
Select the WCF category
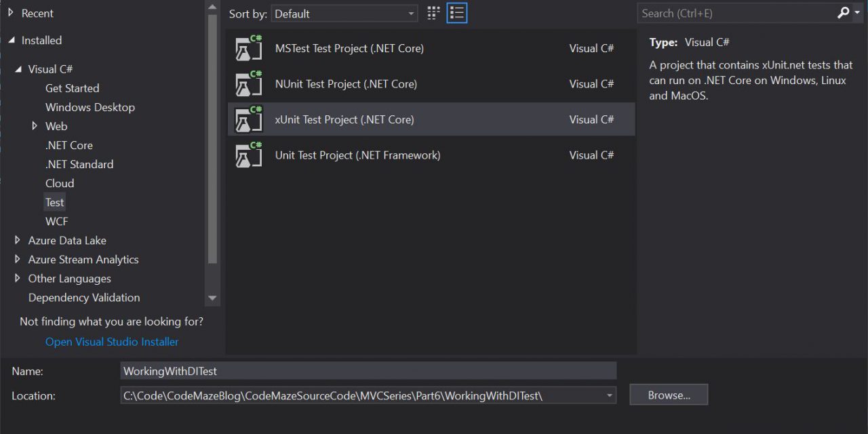[x=56, y=221]
